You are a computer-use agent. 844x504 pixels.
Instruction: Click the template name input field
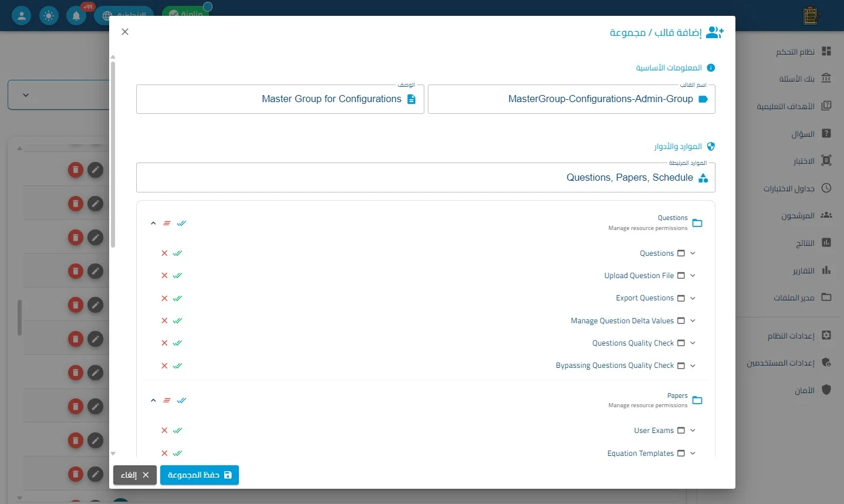click(572, 99)
